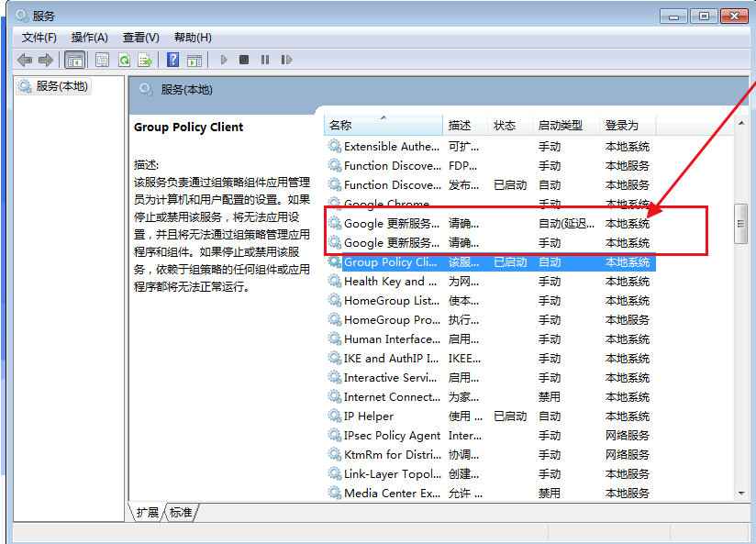756x544 pixels.
Task: Click the Forward arrow in toolbar
Action: pyautogui.click(x=45, y=61)
